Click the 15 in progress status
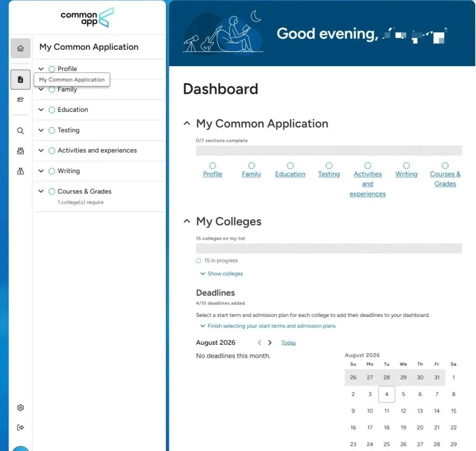 click(217, 261)
